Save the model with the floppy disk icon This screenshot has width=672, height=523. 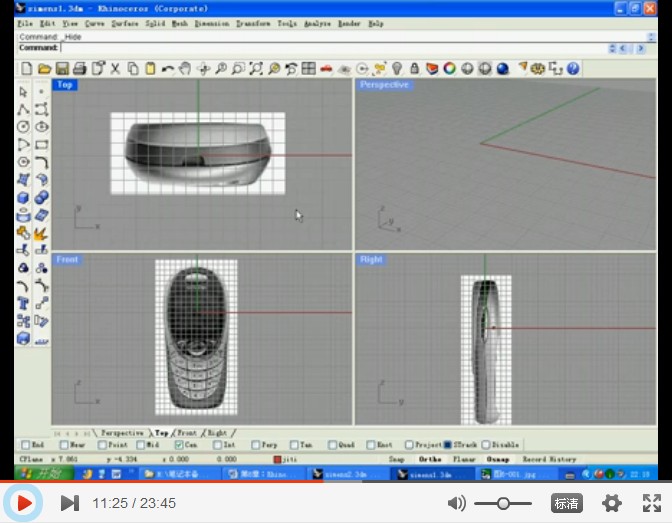click(62, 69)
